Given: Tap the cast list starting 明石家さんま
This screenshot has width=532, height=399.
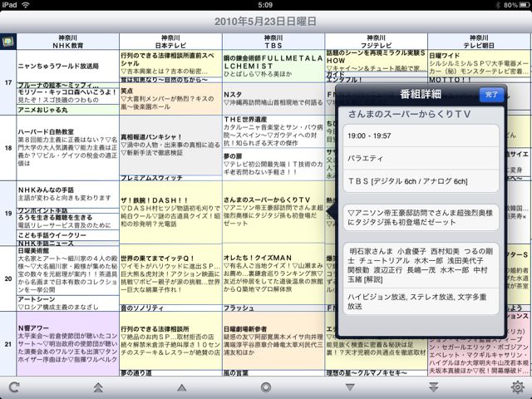Looking at the screenshot, I should pos(421,265).
